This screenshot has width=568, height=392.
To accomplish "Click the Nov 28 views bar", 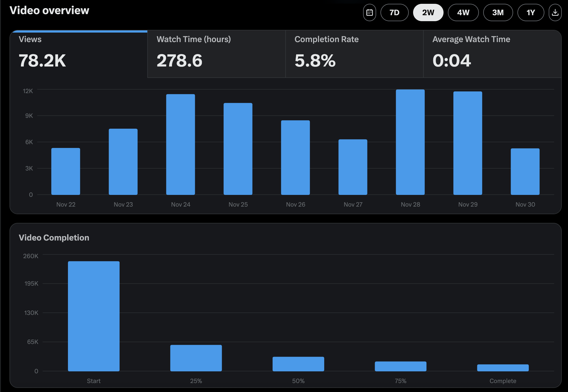I will coord(410,142).
